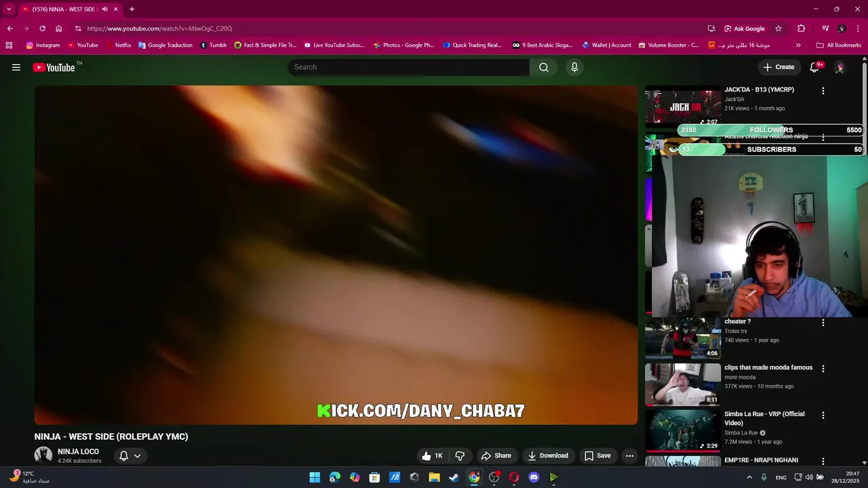Bookmark this page with the star
Image resolution: width=868 pixels, height=488 pixels.
778,28
